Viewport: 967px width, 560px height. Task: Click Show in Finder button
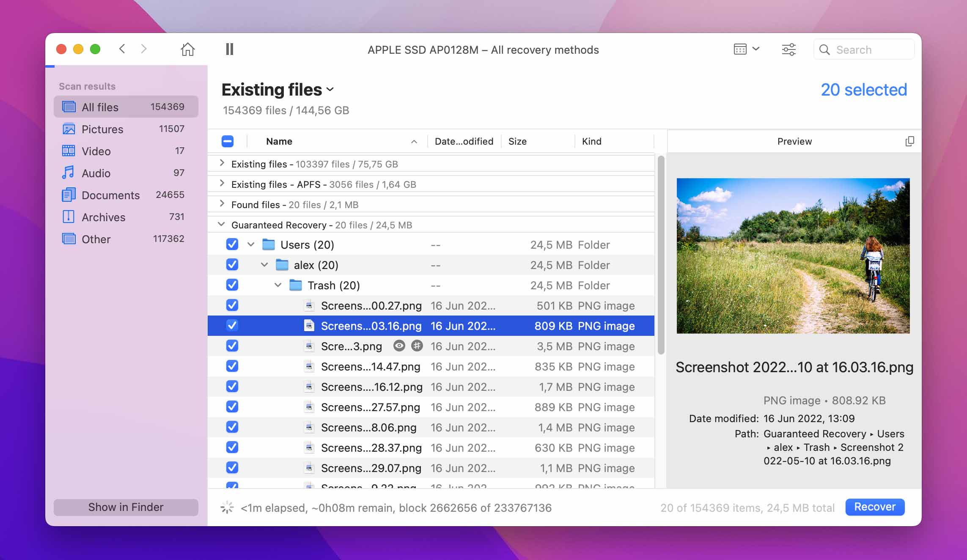[x=126, y=507]
